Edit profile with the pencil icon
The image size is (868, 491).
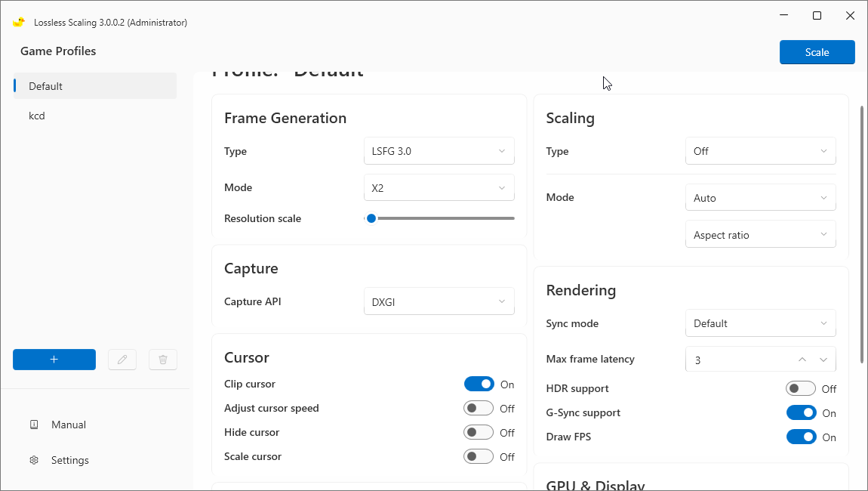(122, 360)
